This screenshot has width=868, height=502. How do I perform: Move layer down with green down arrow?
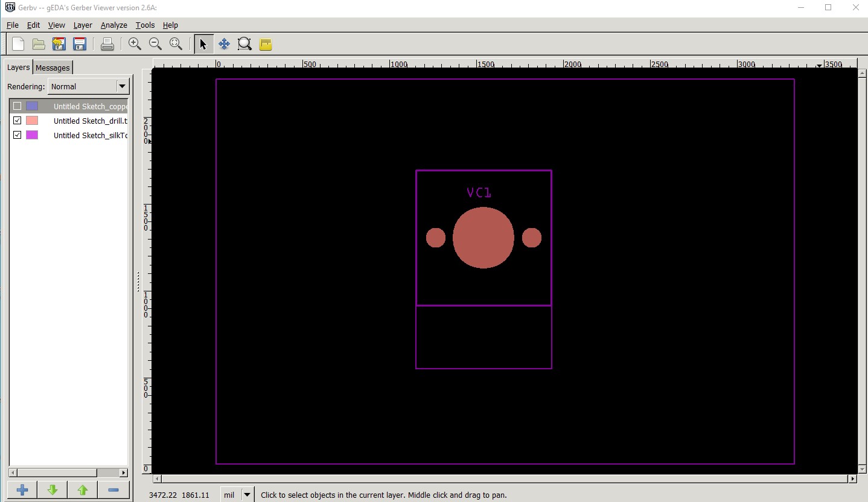[53, 490]
